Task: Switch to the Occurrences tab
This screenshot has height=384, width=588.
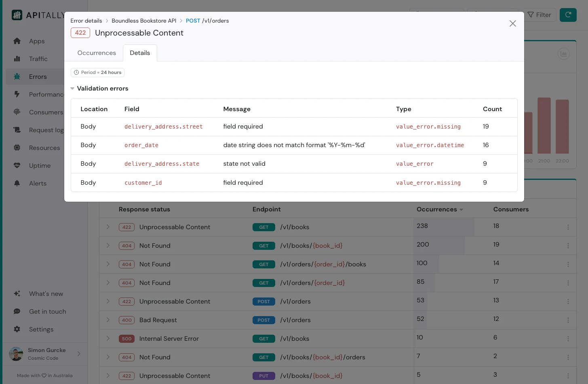Action: [x=97, y=53]
